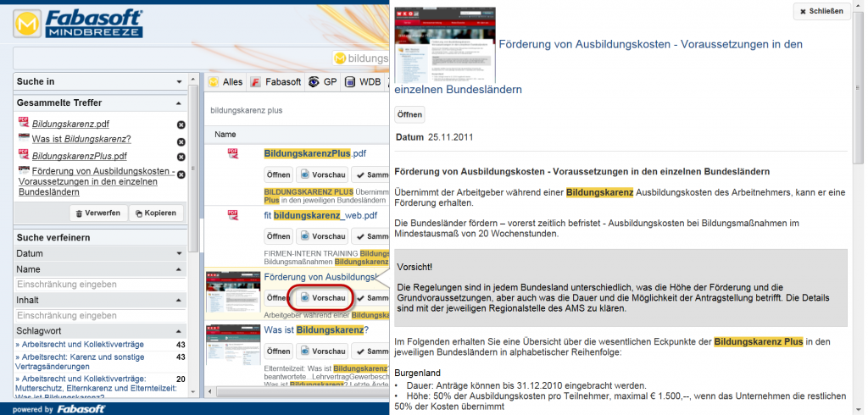Click the 'powered by Fabasoft' footer logo
The image size is (868, 415).
[58, 409]
